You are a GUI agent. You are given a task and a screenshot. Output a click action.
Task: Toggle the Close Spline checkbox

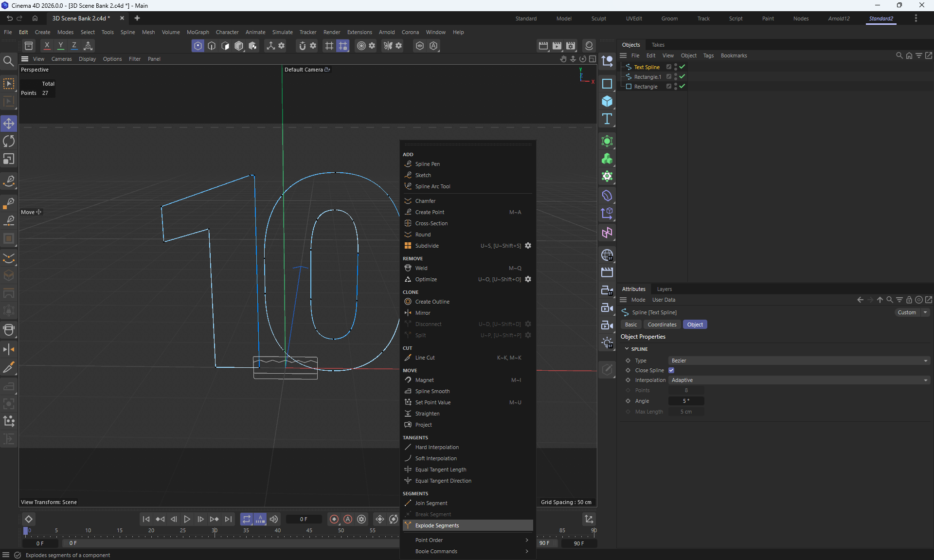click(671, 370)
